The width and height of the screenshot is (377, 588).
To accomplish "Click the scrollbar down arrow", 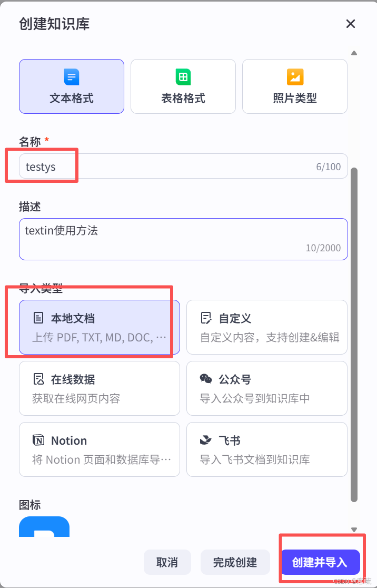I will click(354, 530).
